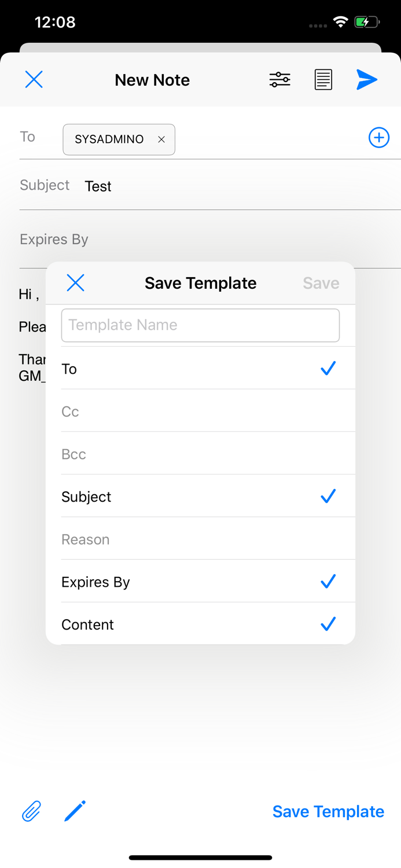401x868 pixels.
Task: Tap the pencil edit icon
Action: [x=75, y=811]
